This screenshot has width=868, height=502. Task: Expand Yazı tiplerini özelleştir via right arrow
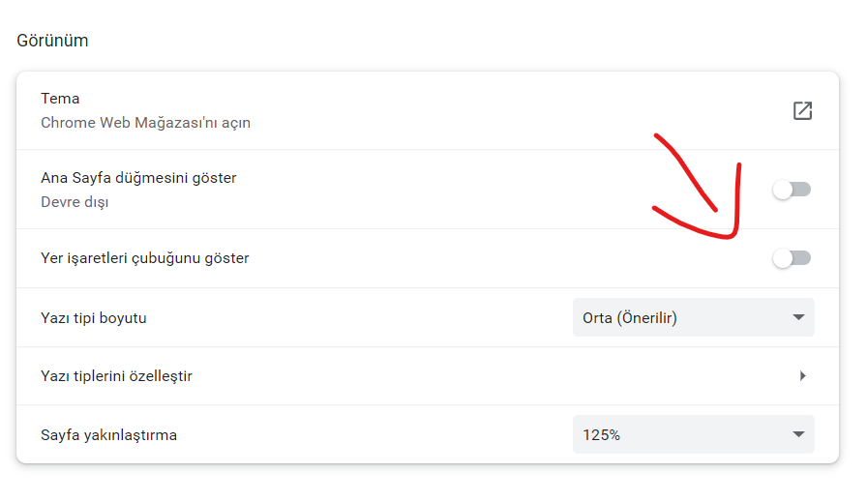(x=803, y=375)
